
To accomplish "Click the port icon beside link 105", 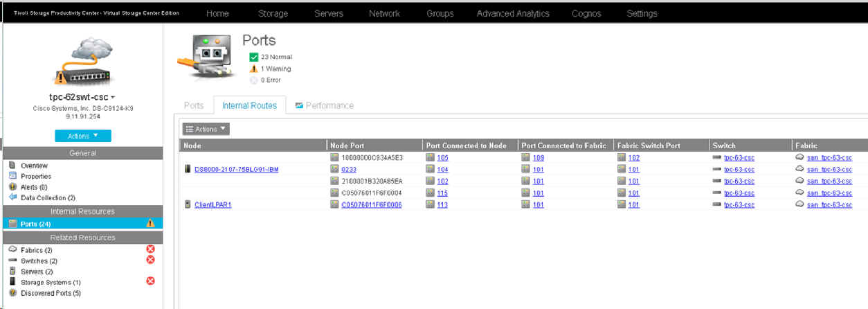I will click(430, 157).
